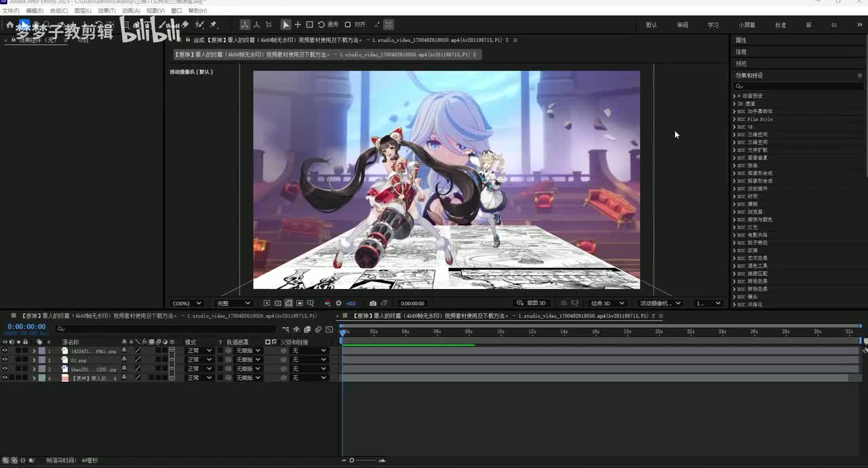Open the 信息 panel header
The height and width of the screenshot is (468, 868).
pos(741,52)
